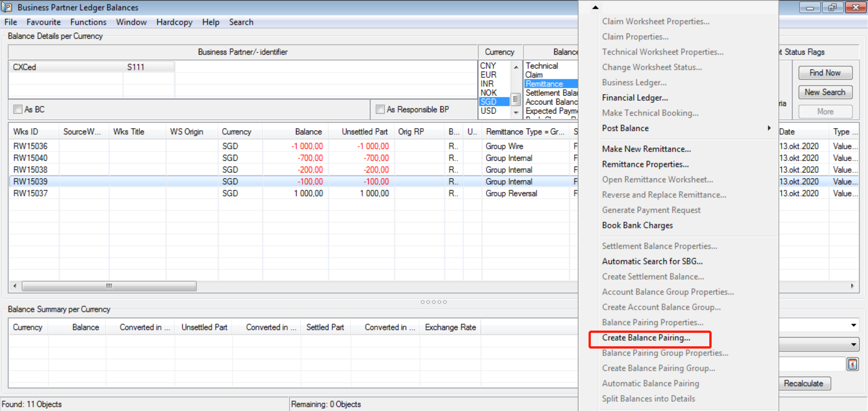
Task: Click the left arrow of the horizontal scrollbar
Action: [x=15, y=286]
